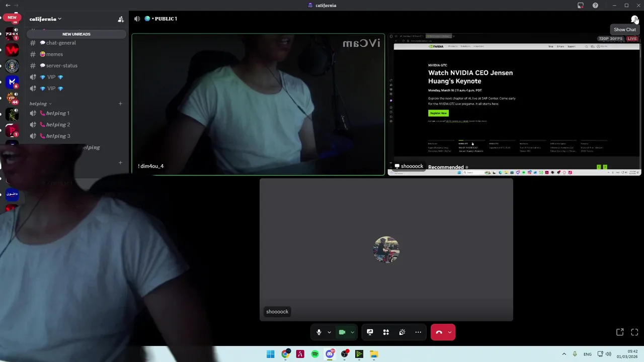Click the Show Chat icon
The image size is (644, 362).
click(634, 19)
